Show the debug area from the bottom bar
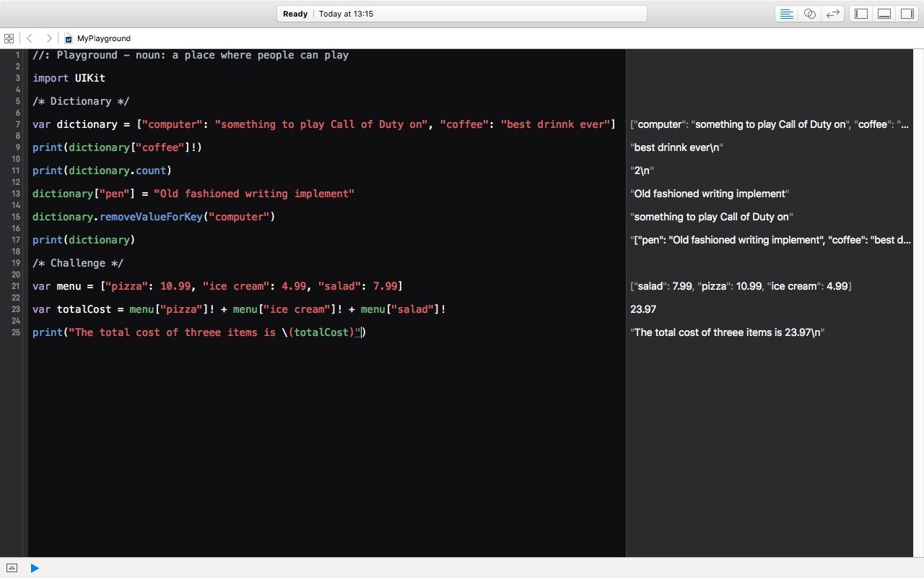This screenshot has height=578, width=924. (x=12, y=568)
